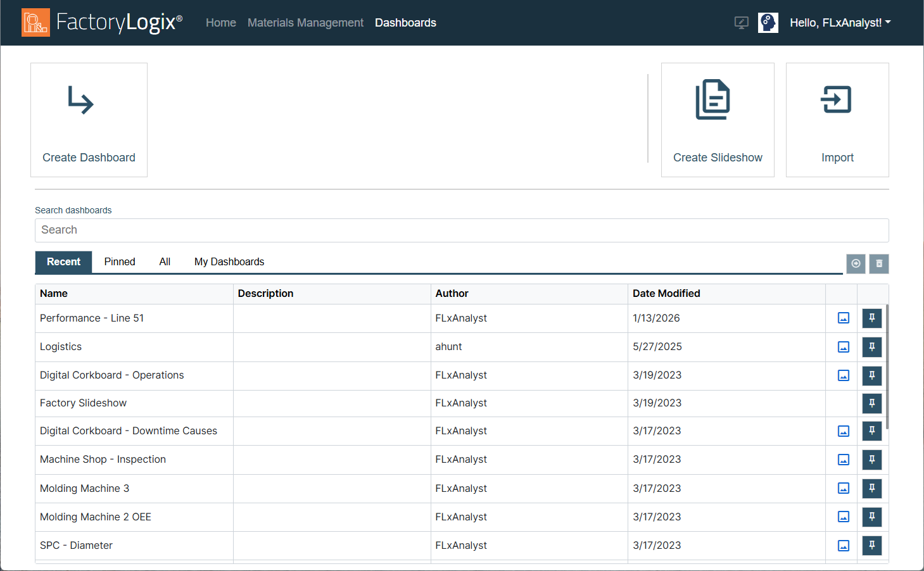Viewport: 924px width, 571px height.
Task: Open the preview icon for Molding Machine 3
Action: tap(842, 488)
